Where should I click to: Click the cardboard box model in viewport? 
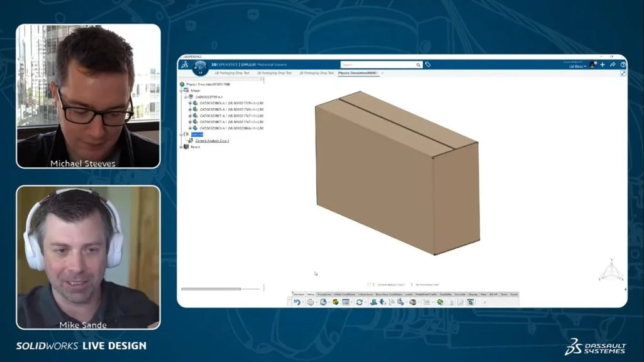point(397,173)
